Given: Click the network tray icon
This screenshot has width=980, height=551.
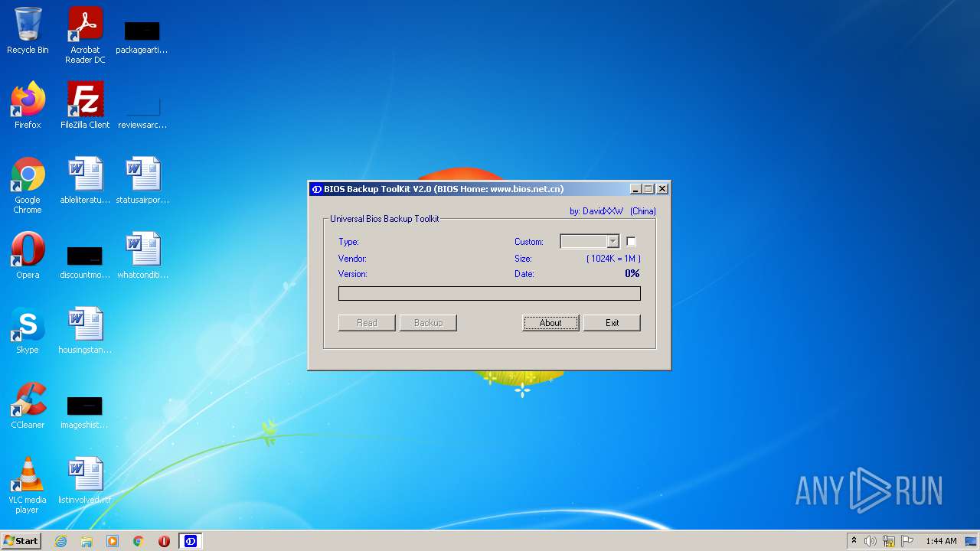Looking at the screenshot, I should [889, 541].
